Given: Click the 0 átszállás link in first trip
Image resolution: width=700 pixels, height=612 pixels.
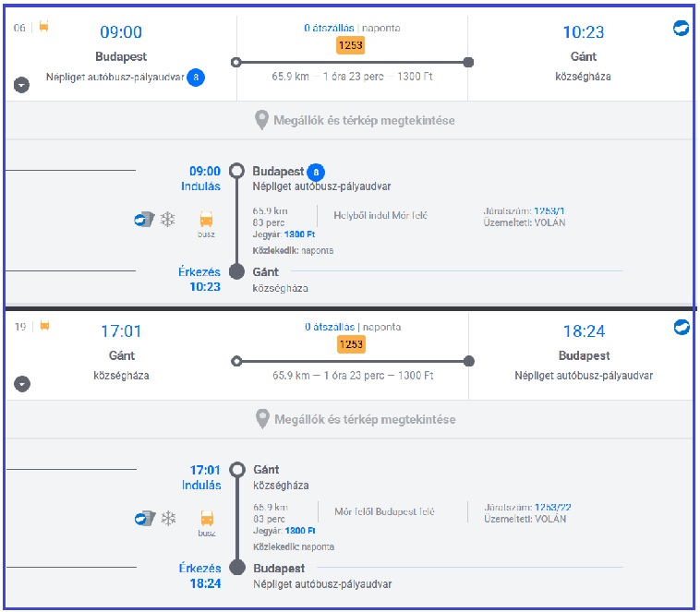Looking at the screenshot, I should [x=329, y=28].
